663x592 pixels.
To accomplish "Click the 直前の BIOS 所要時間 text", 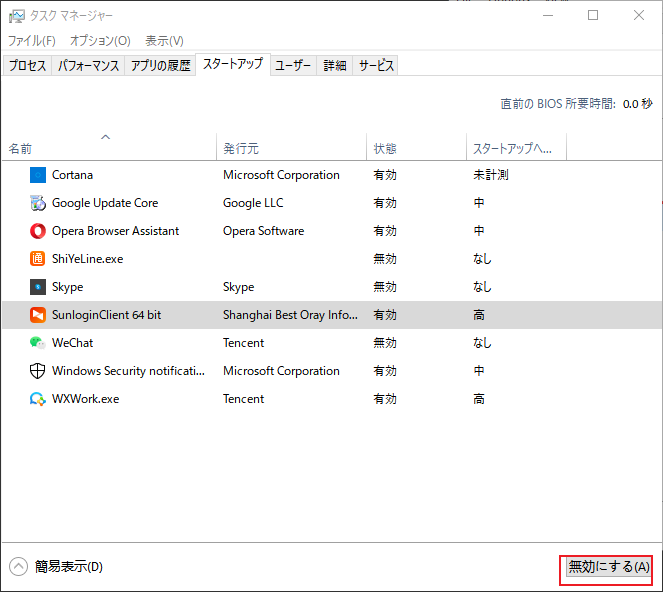I will [x=558, y=104].
